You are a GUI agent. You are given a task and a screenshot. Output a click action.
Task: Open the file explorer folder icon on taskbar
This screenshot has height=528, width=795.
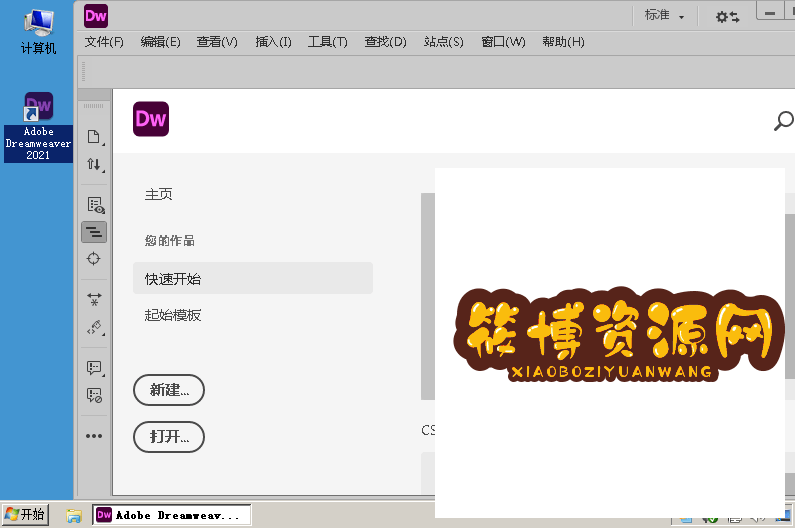tap(74, 515)
